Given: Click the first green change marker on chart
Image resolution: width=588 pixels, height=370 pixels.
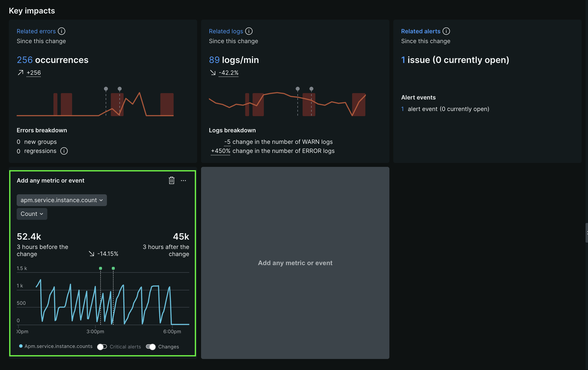Looking at the screenshot, I should [x=101, y=268].
